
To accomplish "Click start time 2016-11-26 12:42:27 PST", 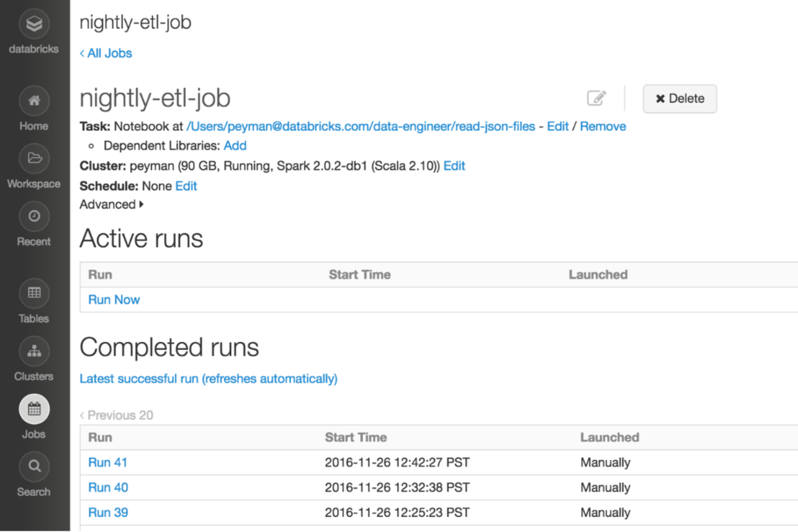I will pyautogui.click(x=397, y=462).
